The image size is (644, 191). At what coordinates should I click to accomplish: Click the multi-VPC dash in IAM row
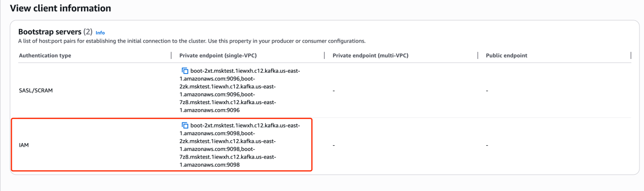(333, 145)
